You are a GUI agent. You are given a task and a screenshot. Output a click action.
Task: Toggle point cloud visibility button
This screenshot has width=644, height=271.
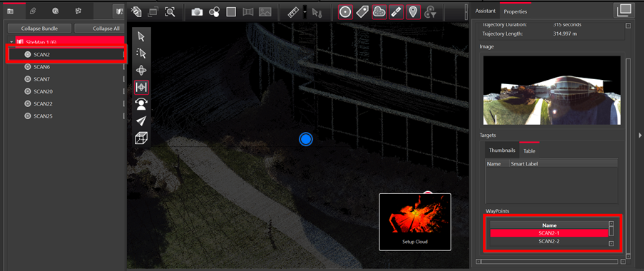pyautogui.click(x=379, y=12)
